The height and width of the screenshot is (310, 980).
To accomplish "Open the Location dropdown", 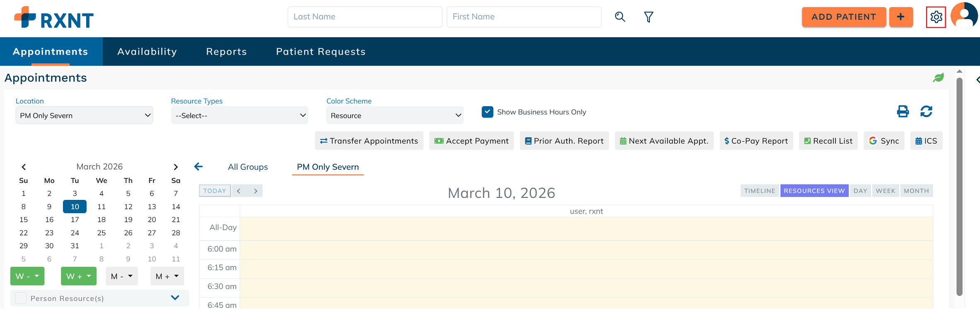I will coord(84,115).
